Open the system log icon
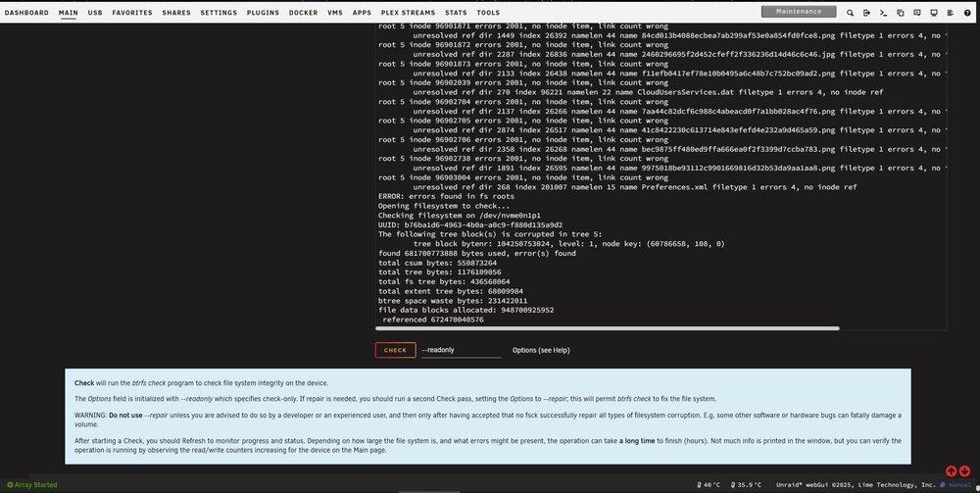Viewport: 980px width, 493px height. pyautogui.click(x=951, y=13)
